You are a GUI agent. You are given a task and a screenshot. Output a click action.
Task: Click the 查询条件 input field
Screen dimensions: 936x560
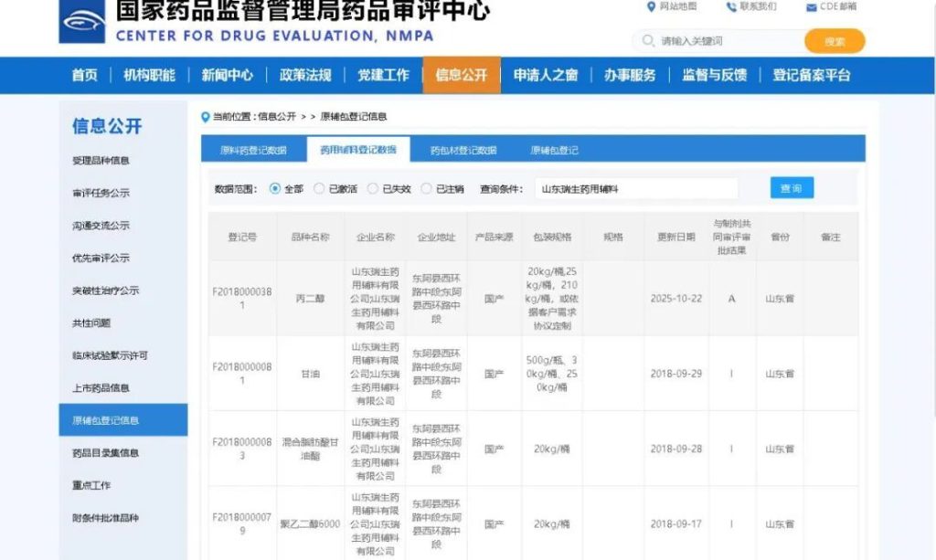tap(636, 189)
